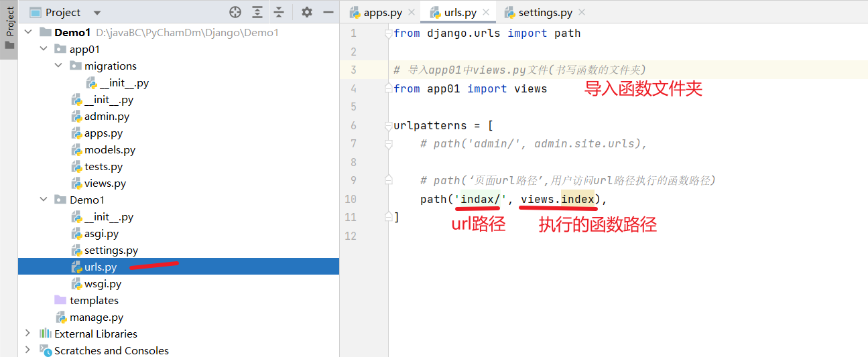Viewport: 868px width, 357px height.
Task: Click the Python icon on settings.py tab
Action: click(x=510, y=12)
